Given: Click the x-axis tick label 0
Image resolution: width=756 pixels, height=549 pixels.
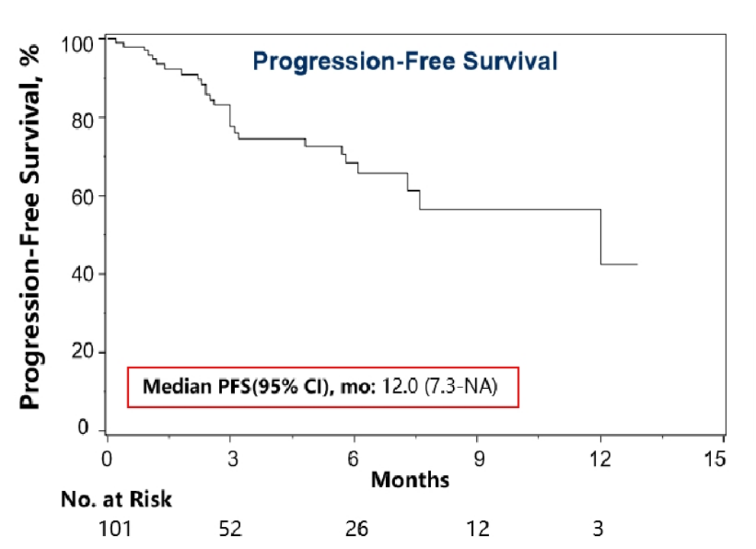Looking at the screenshot, I should coord(108,460).
